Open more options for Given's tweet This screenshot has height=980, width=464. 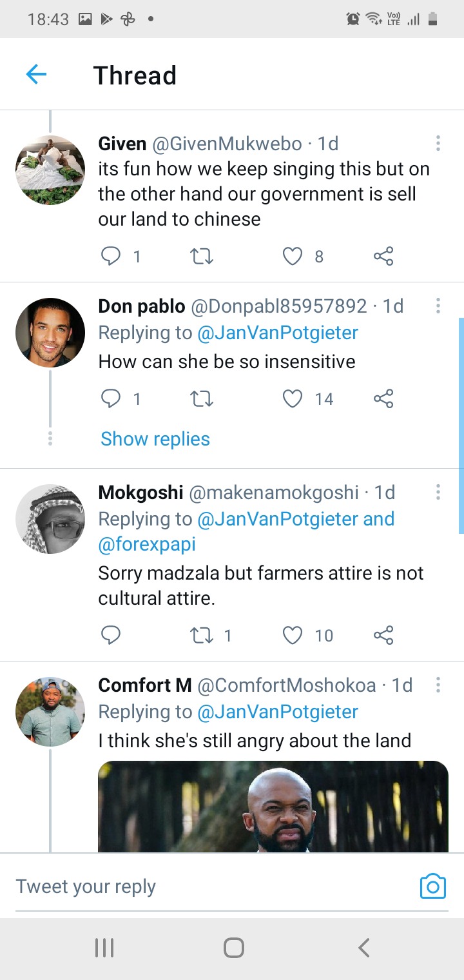coord(438,143)
